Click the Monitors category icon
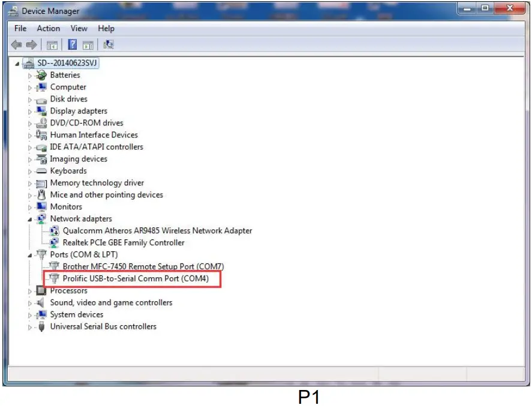Viewport: 532px width, 408px height. pyautogui.click(x=41, y=207)
